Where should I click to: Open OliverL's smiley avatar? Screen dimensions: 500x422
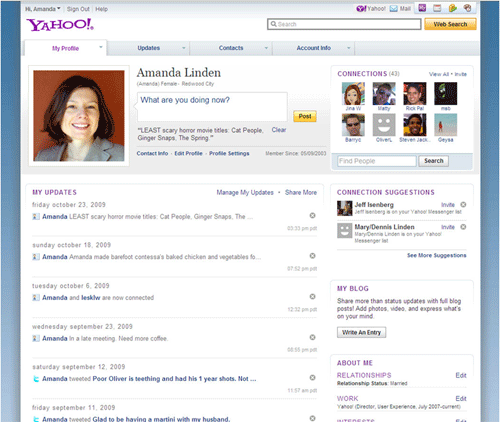pyautogui.click(x=384, y=125)
